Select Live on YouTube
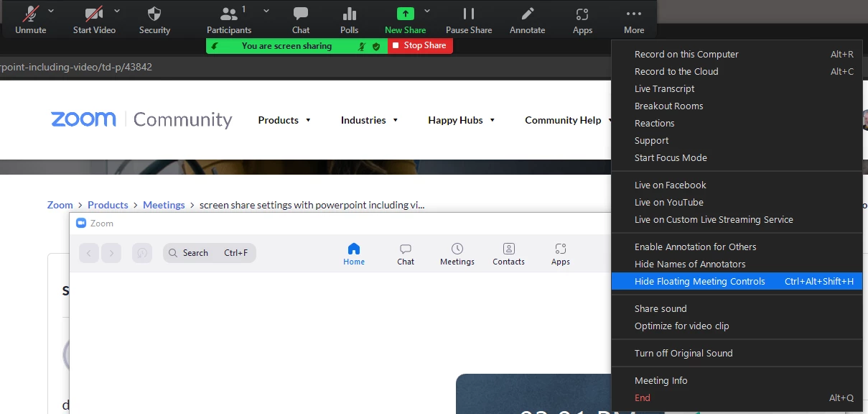 pyautogui.click(x=737, y=202)
